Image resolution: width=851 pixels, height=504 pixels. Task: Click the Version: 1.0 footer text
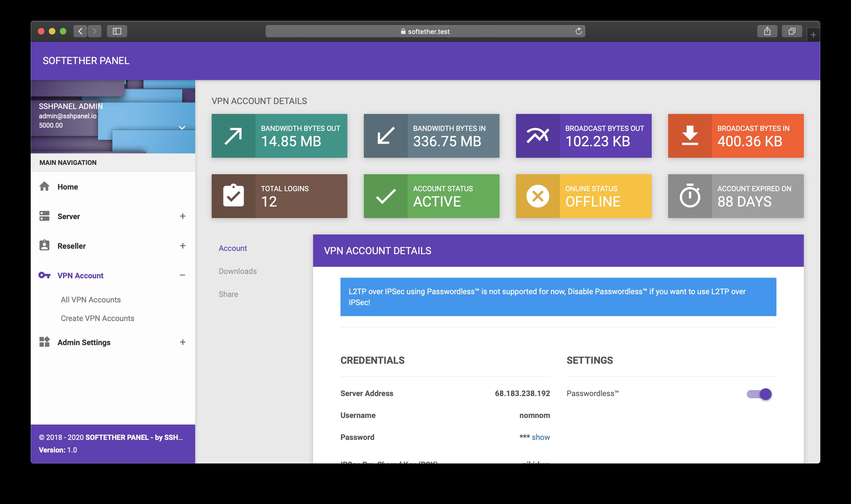click(x=58, y=450)
